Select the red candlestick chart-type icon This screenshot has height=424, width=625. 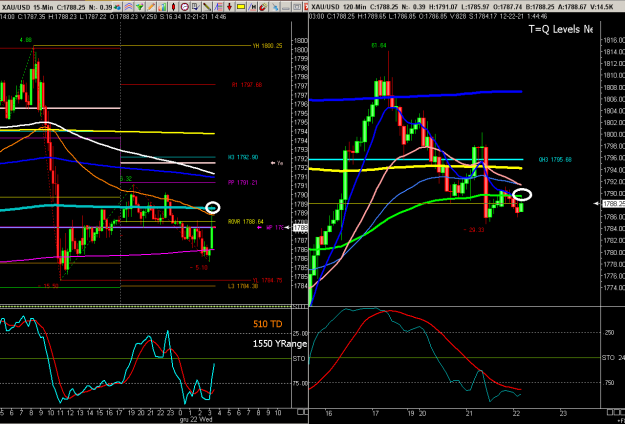point(173,7)
